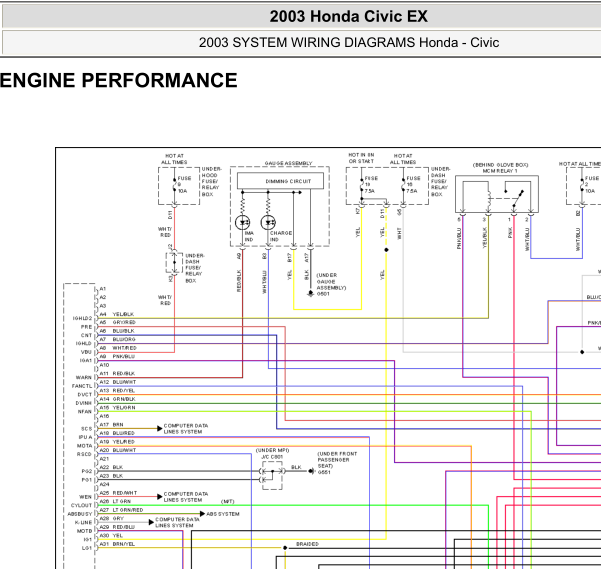Click pin A6 'BLU/BLK' wire label
The width and height of the screenshot is (601, 569).
click(x=123, y=331)
